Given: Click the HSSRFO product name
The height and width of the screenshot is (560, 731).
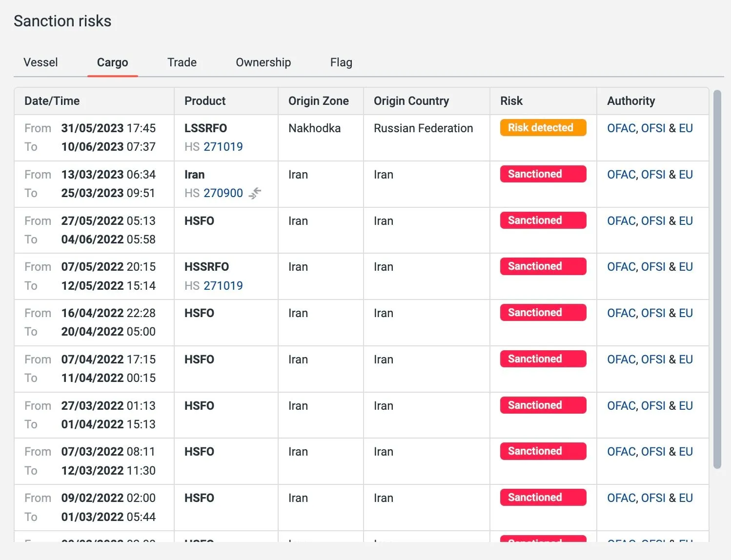Looking at the screenshot, I should point(206,267).
